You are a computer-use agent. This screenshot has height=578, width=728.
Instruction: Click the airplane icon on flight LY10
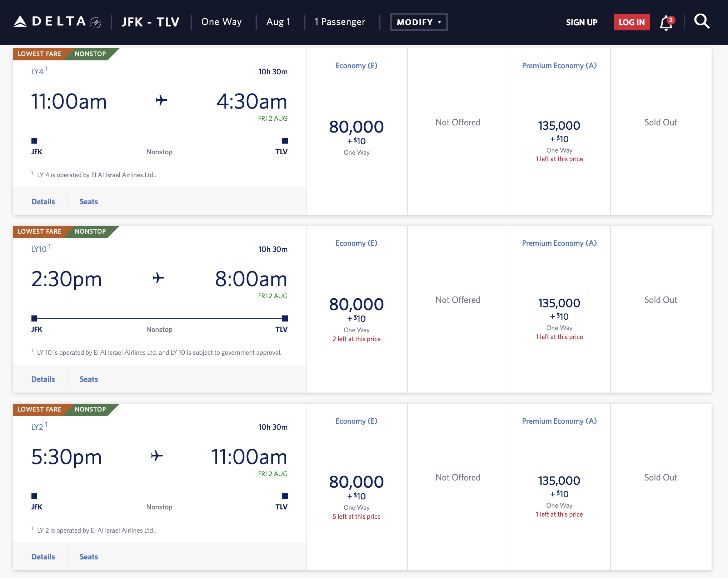(x=158, y=278)
